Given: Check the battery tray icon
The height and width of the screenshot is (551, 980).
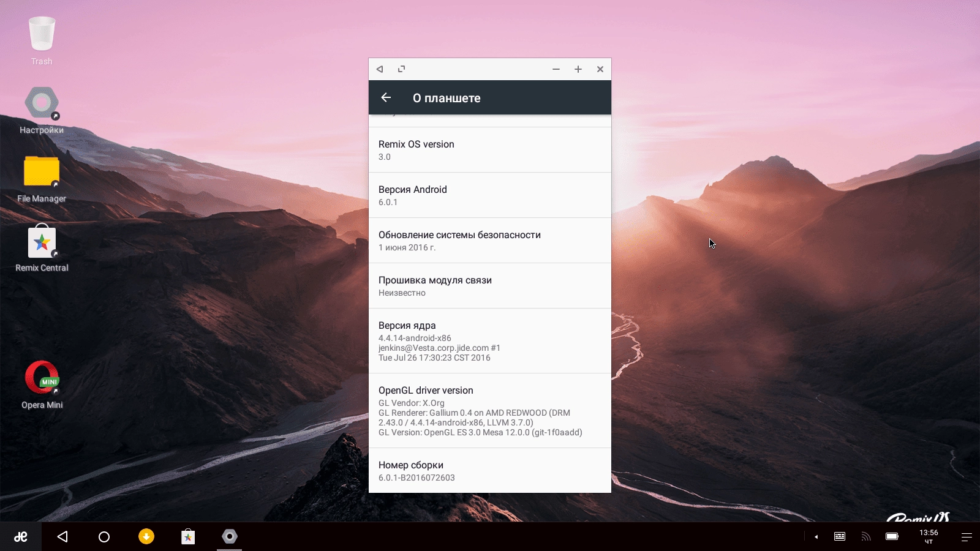Looking at the screenshot, I should point(892,536).
